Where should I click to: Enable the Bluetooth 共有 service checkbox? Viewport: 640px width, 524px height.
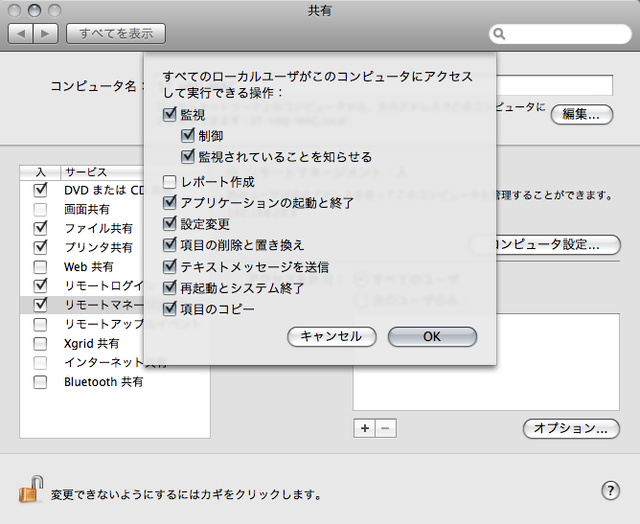click(40, 382)
